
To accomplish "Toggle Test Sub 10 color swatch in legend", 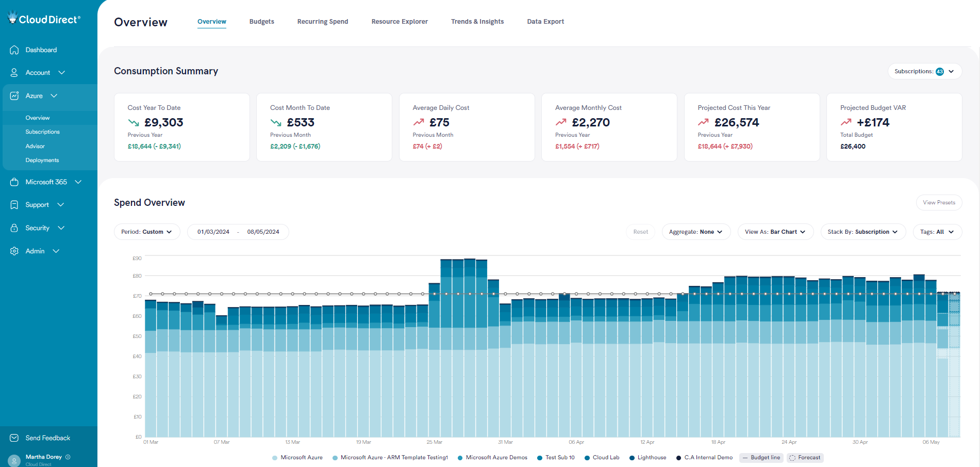I will [540, 458].
